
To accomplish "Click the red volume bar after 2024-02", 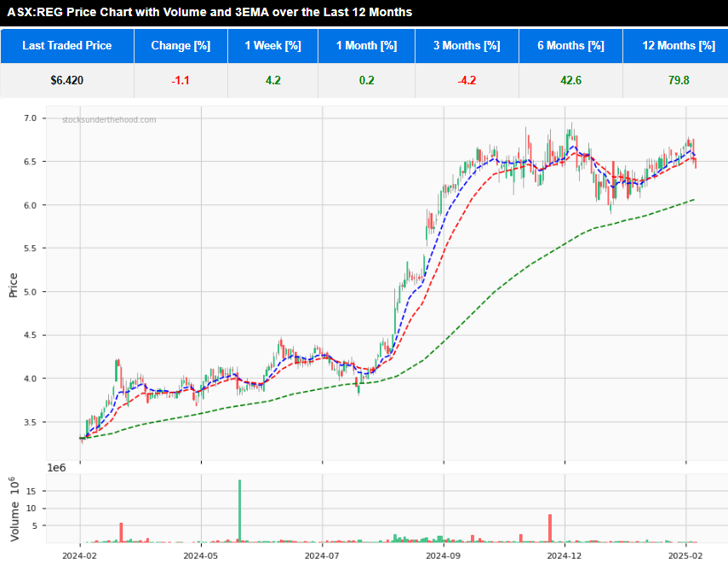I will [121, 532].
